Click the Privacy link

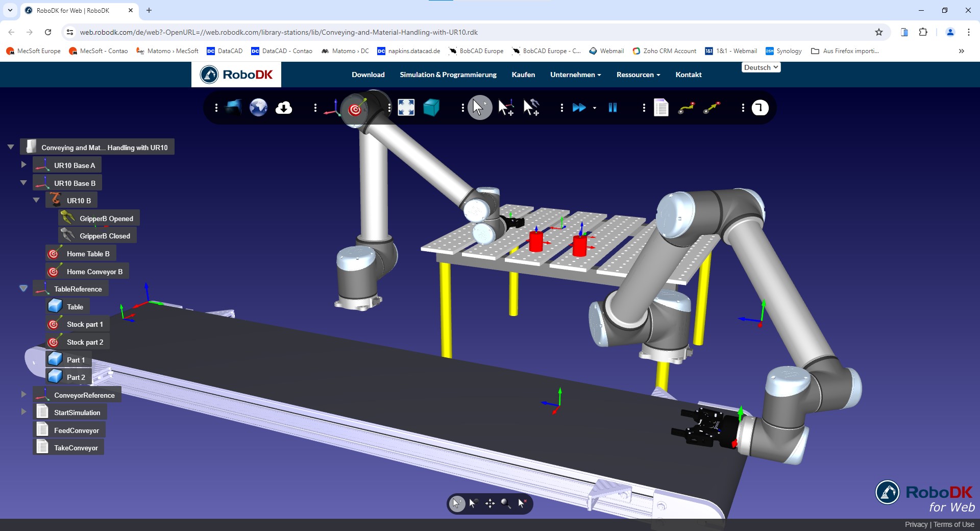click(x=916, y=524)
